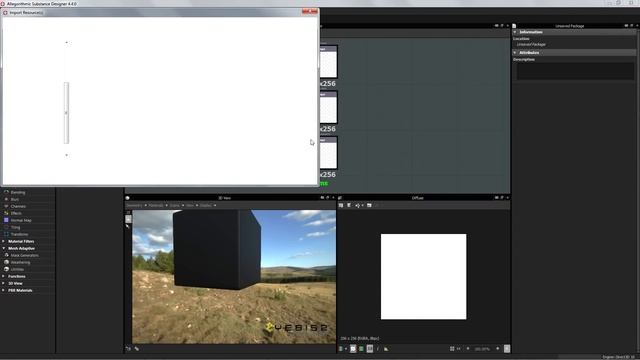640x360 pixels.
Task: Expand the PBR Materials category
Action: pyautogui.click(x=4, y=290)
